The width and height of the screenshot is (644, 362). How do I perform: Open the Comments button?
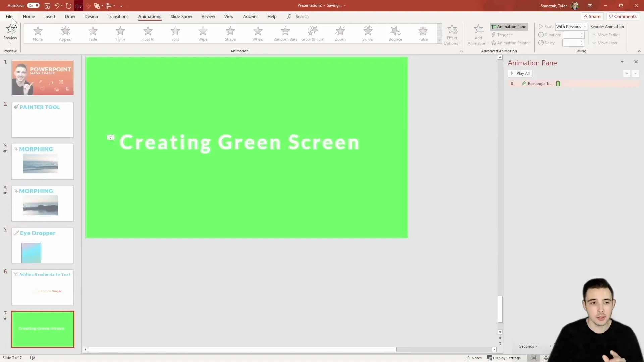pyautogui.click(x=623, y=16)
